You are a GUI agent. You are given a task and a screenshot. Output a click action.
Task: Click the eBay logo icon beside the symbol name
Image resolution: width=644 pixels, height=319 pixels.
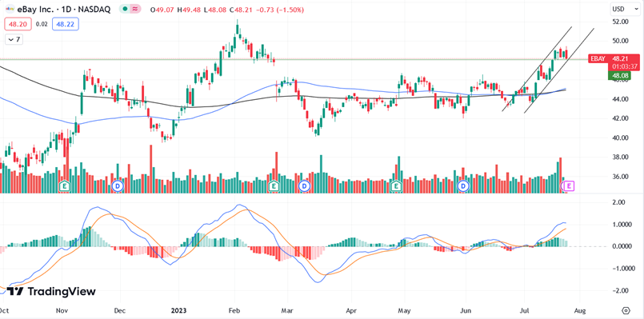[x=10, y=9]
